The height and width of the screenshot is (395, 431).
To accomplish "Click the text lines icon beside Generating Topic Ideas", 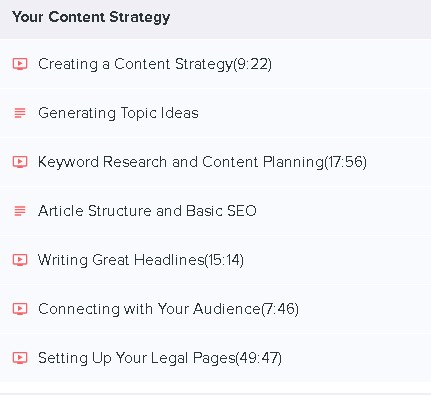I will pos(20,113).
